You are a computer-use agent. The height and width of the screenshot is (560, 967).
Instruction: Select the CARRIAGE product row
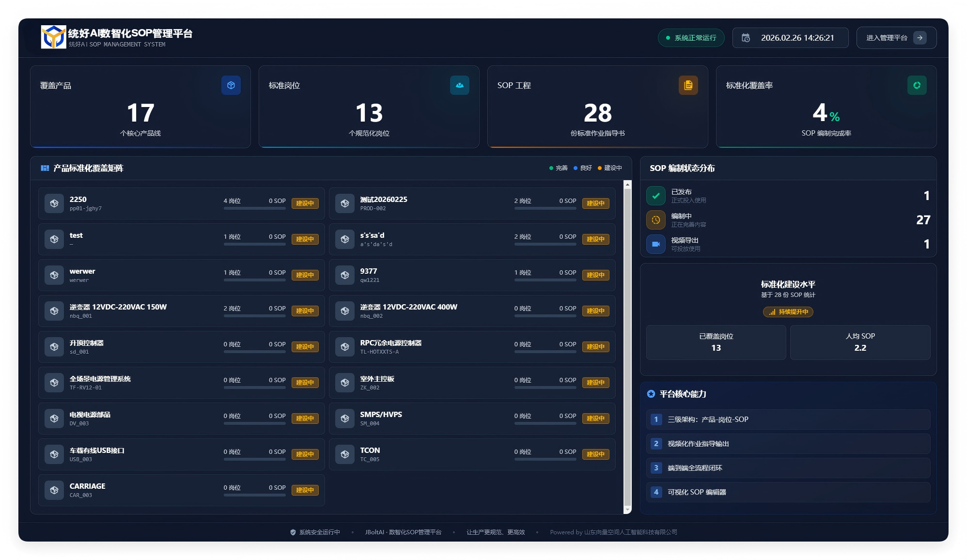182,490
